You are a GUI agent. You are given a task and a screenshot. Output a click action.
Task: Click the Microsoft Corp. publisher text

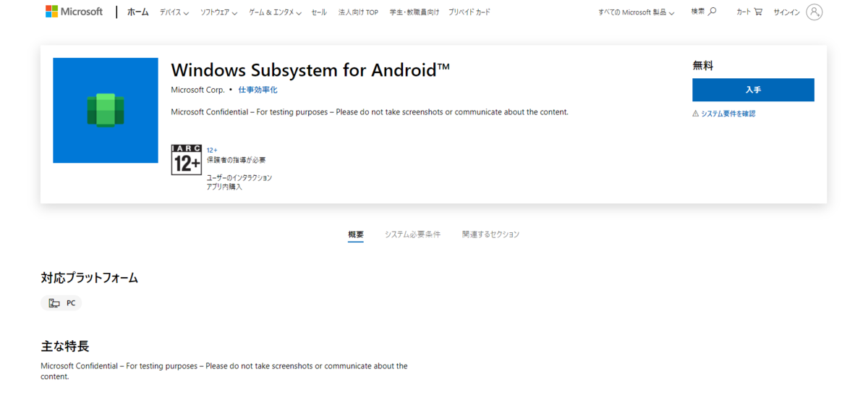(197, 90)
